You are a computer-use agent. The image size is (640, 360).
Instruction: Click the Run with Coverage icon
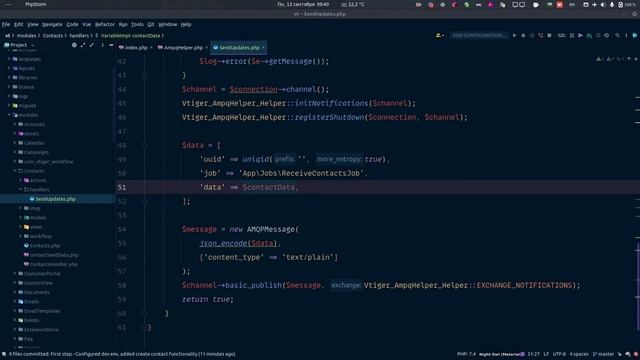pos(532,36)
